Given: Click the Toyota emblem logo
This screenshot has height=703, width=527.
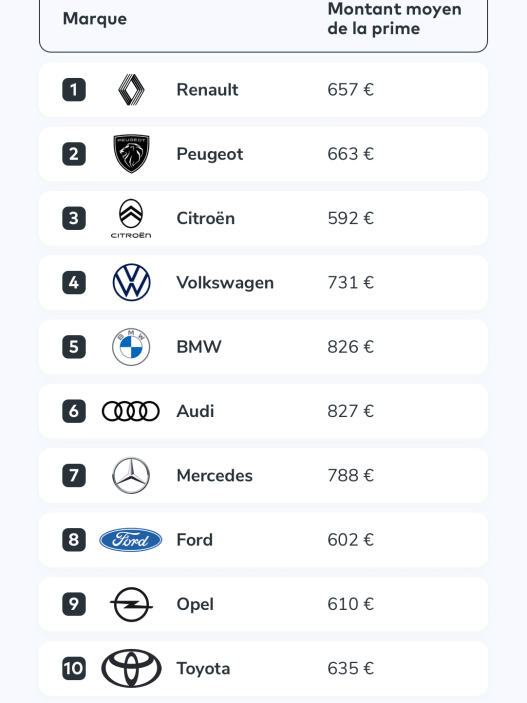Looking at the screenshot, I should point(131,668).
